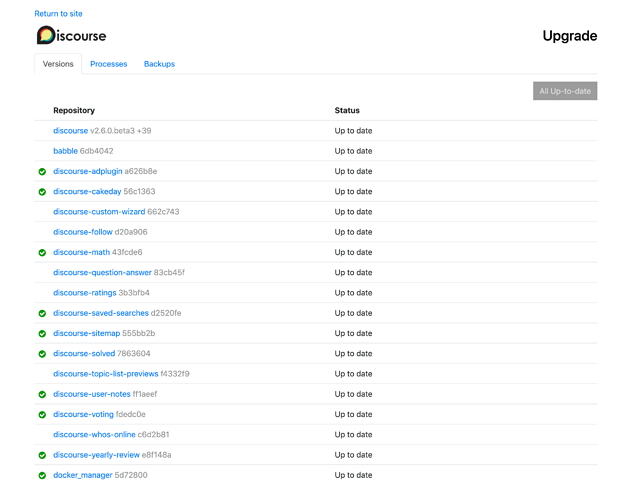Open the discourse-custom-wizard link

99,212
